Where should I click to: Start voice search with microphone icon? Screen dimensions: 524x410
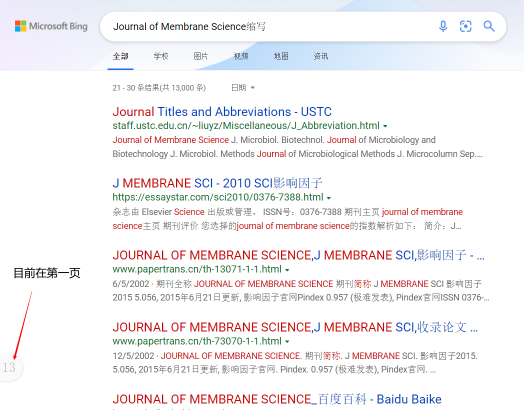(443, 26)
